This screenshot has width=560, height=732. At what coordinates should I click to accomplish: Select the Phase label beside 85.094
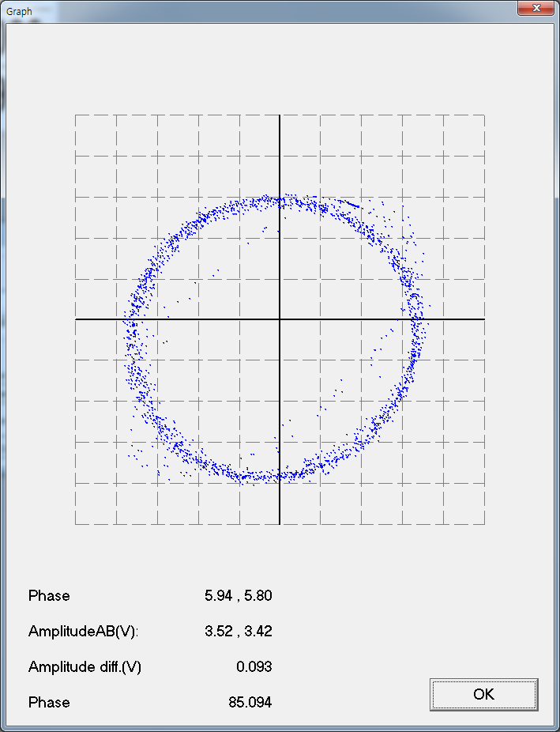pos(49,702)
